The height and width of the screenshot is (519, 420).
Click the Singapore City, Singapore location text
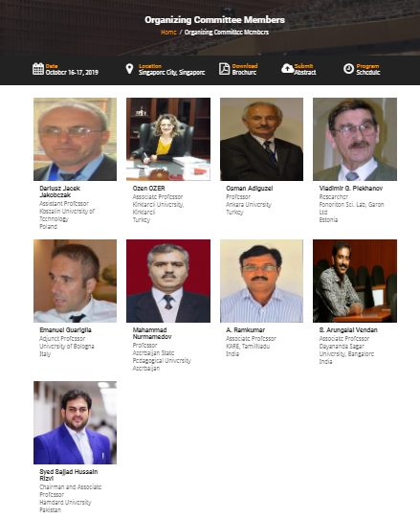[172, 73]
